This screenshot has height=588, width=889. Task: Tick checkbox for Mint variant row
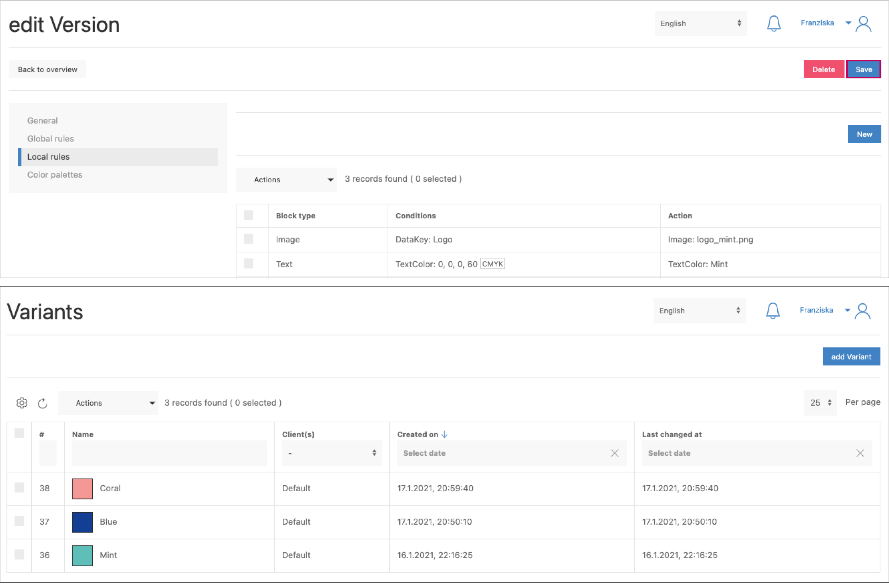tap(19, 554)
